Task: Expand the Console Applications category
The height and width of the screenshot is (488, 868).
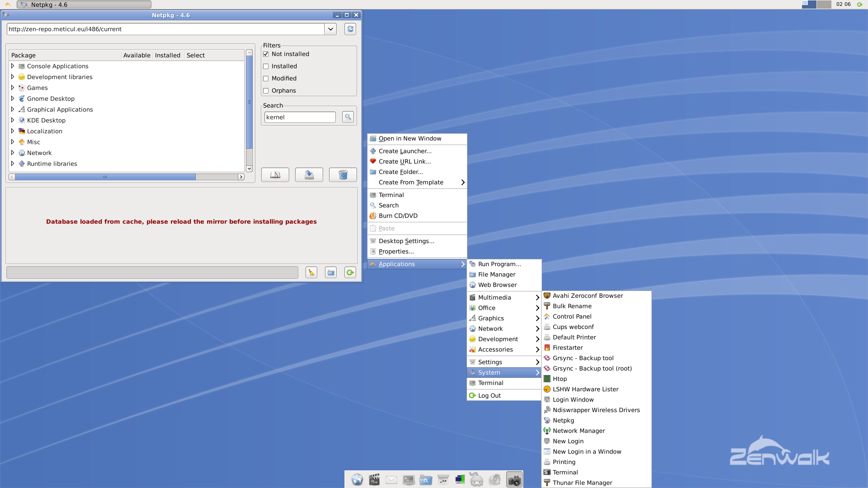Action: (x=13, y=66)
